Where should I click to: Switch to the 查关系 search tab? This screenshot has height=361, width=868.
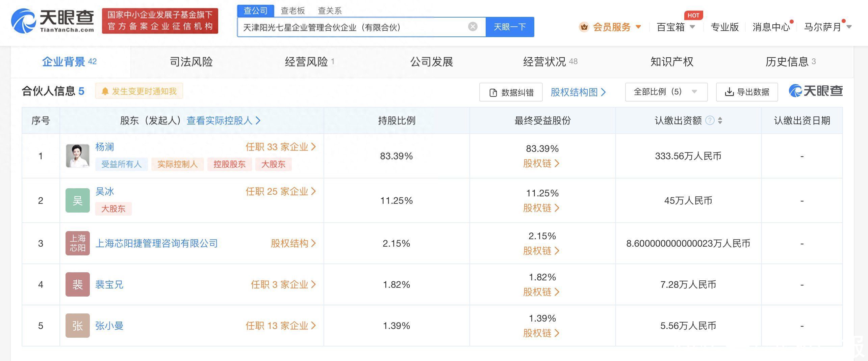coord(330,11)
